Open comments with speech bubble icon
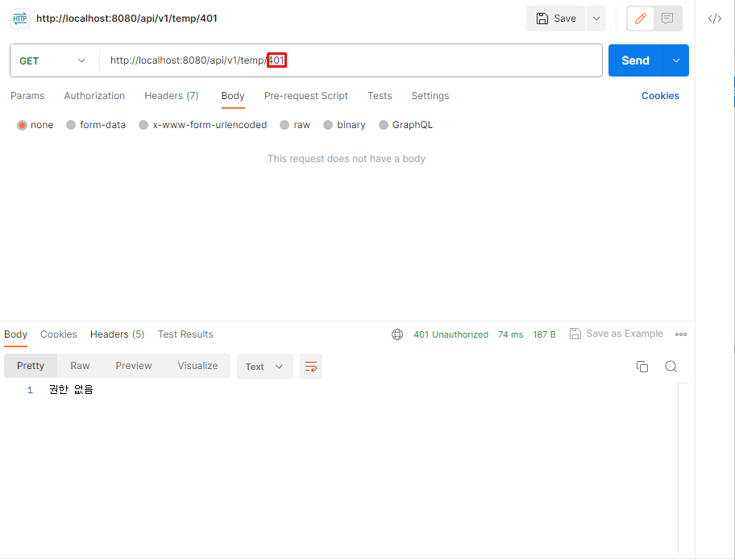This screenshot has height=560, width=735. (667, 19)
